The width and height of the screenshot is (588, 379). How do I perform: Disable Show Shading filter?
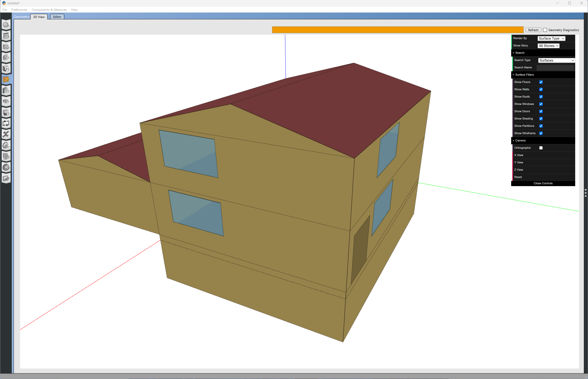tap(541, 118)
